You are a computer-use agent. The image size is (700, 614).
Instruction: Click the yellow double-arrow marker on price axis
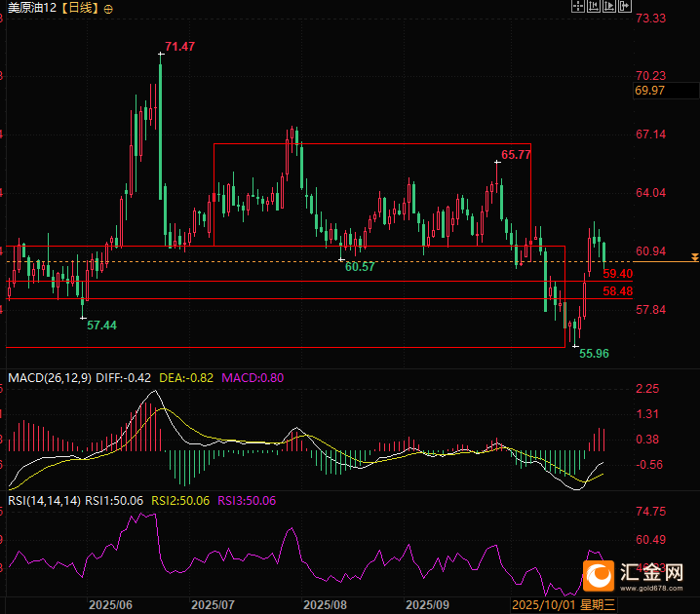(693, 257)
